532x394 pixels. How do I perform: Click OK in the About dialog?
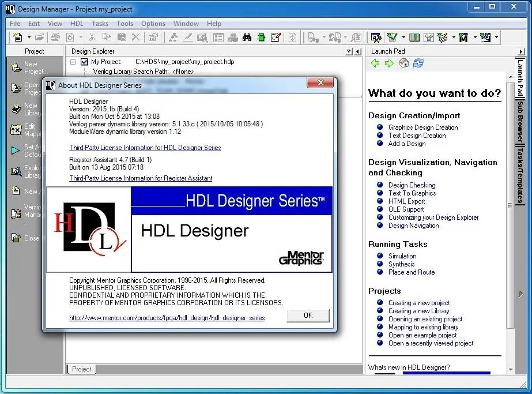(x=308, y=315)
